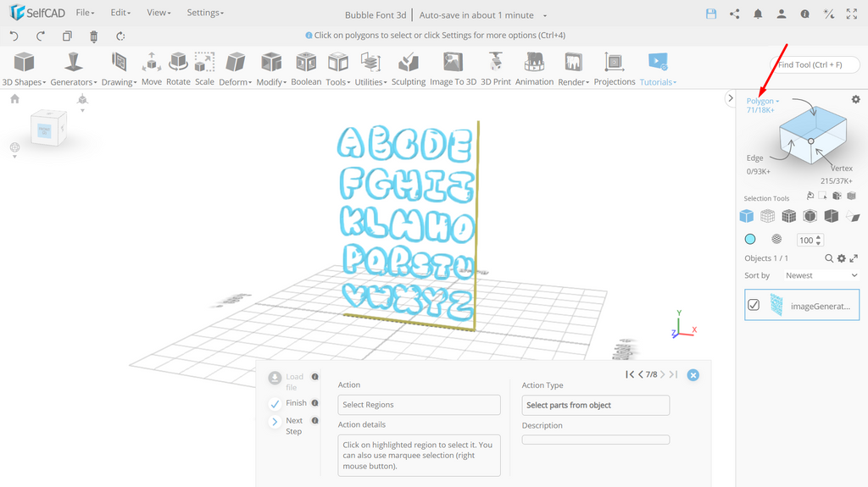The image size is (868, 487).
Task: Toggle fullscreen mode icon
Action: (851, 14)
